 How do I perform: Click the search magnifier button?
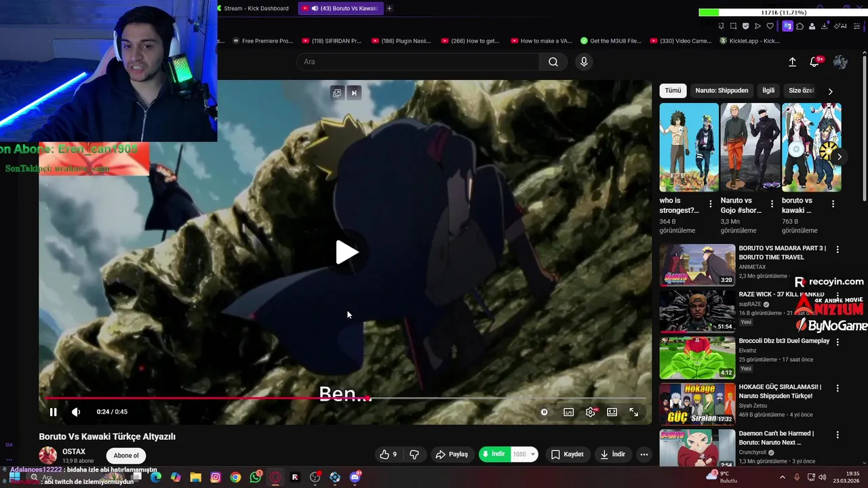553,62
